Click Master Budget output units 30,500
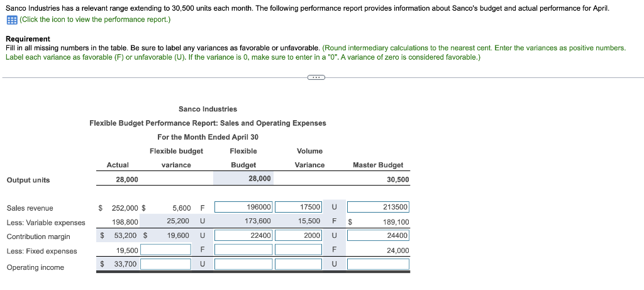644x290 pixels. point(398,180)
